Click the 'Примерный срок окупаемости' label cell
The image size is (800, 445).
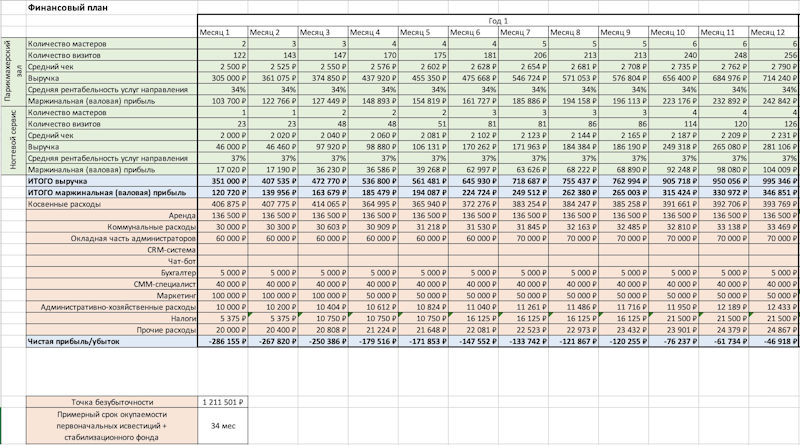click(x=112, y=425)
